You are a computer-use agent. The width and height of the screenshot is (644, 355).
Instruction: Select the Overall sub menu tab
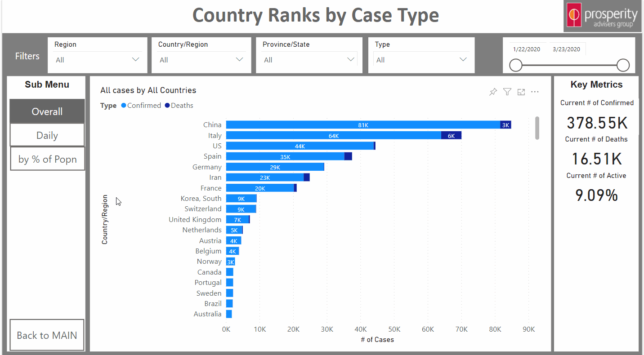click(x=47, y=111)
